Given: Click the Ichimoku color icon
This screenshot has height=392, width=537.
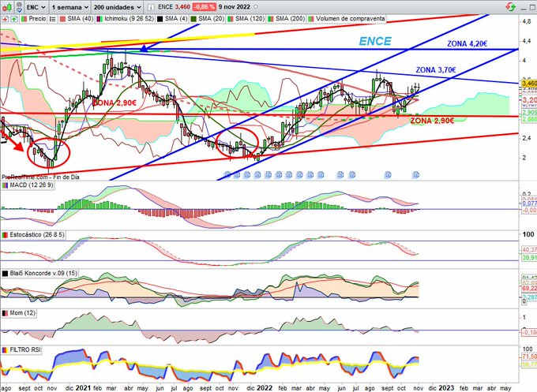Looking at the screenshot, I should pos(100,19).
